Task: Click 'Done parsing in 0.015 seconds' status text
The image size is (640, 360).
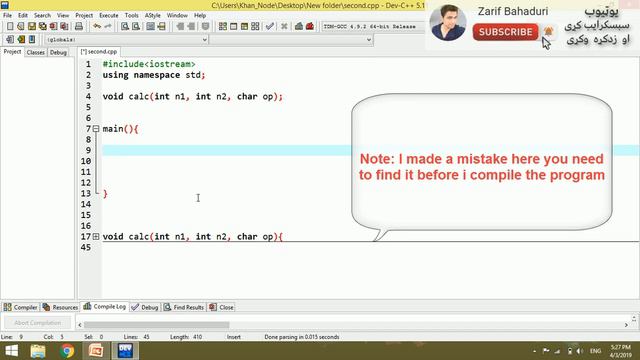Action: [x=302, y=337]
